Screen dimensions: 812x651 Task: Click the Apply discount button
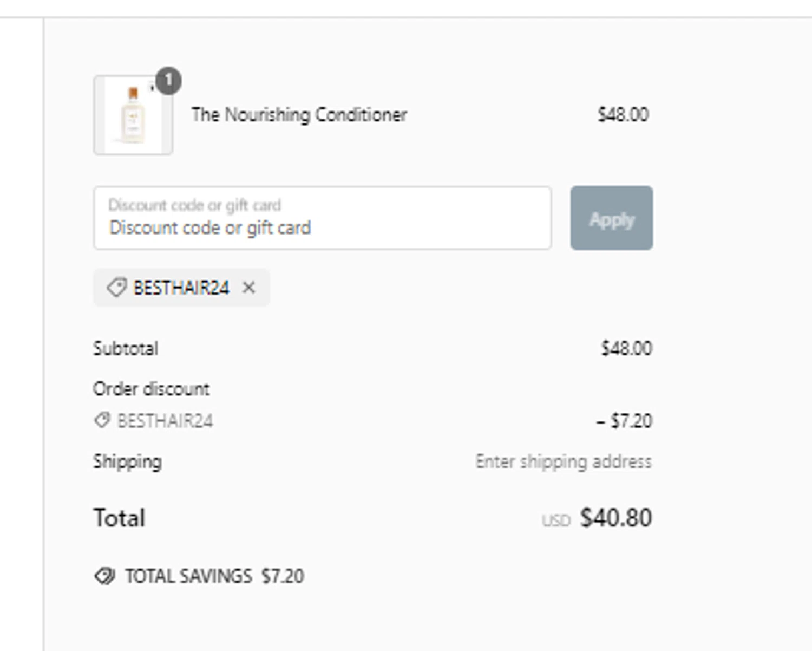point(611,218)
